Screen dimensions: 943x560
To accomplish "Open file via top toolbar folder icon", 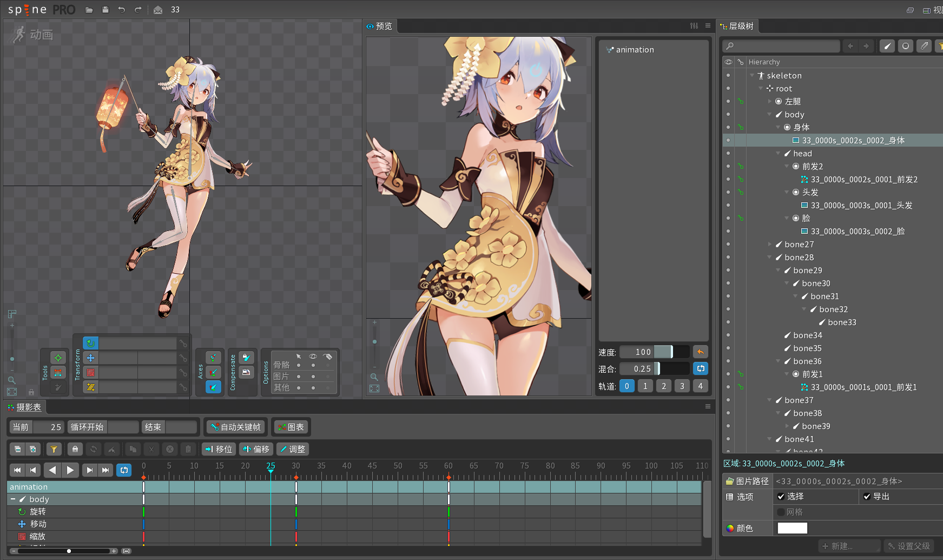I will (x=89, y=10).
